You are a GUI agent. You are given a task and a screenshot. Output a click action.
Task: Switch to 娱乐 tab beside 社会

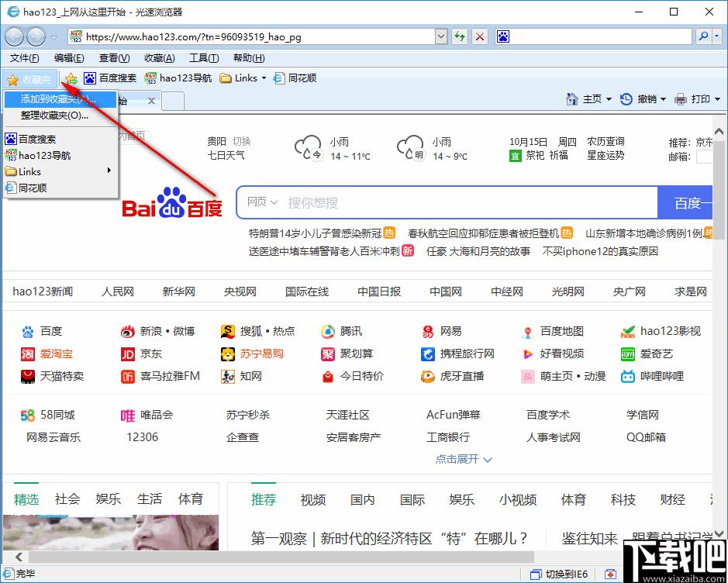(109, 499)
